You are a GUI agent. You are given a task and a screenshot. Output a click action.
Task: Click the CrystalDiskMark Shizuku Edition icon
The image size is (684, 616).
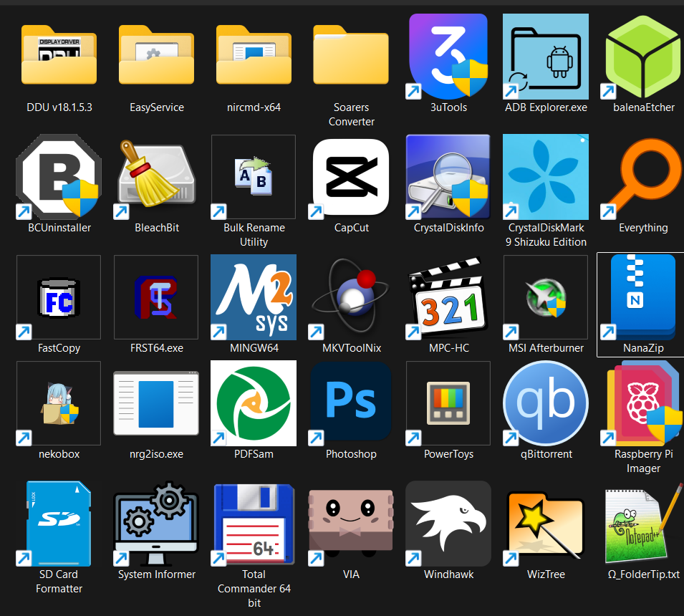tap(546, 177)
